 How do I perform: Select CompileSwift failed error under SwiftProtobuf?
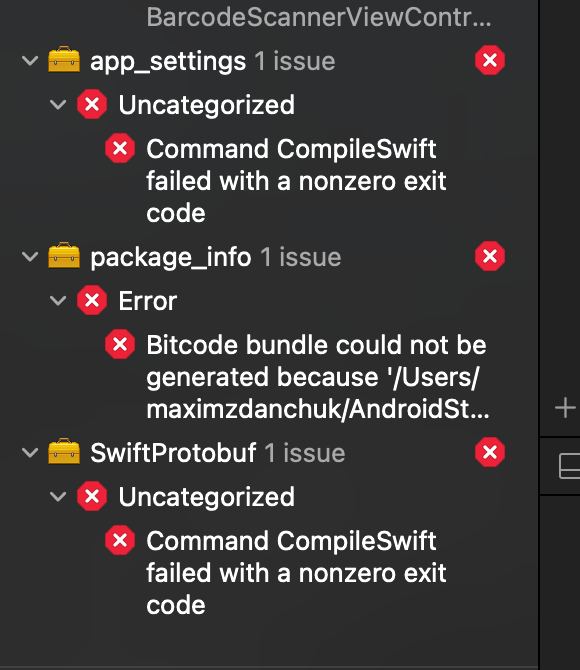click(296, 573)
